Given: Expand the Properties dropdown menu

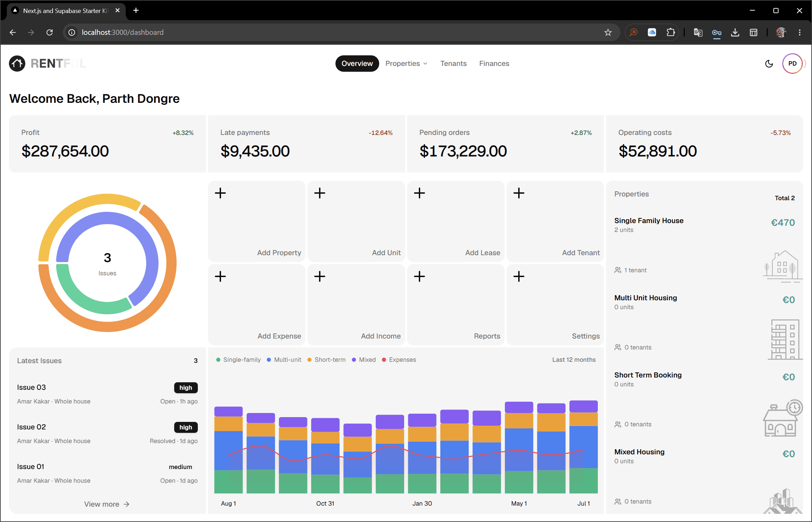Looking at the screenshot, I should [x=406, y=64].
